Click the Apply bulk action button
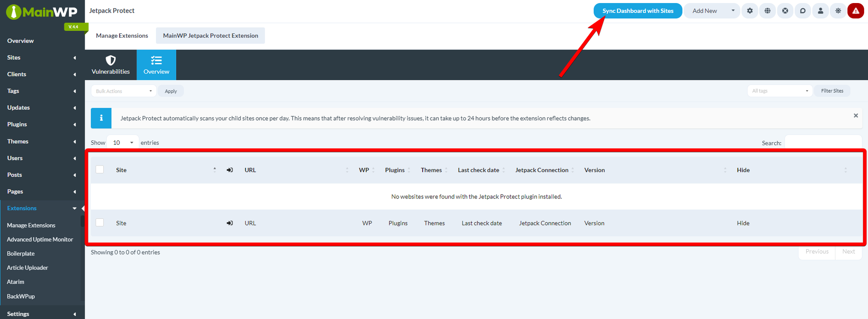Image resolution: width=868 pixels, height=319 pixels. coord(171,91)
